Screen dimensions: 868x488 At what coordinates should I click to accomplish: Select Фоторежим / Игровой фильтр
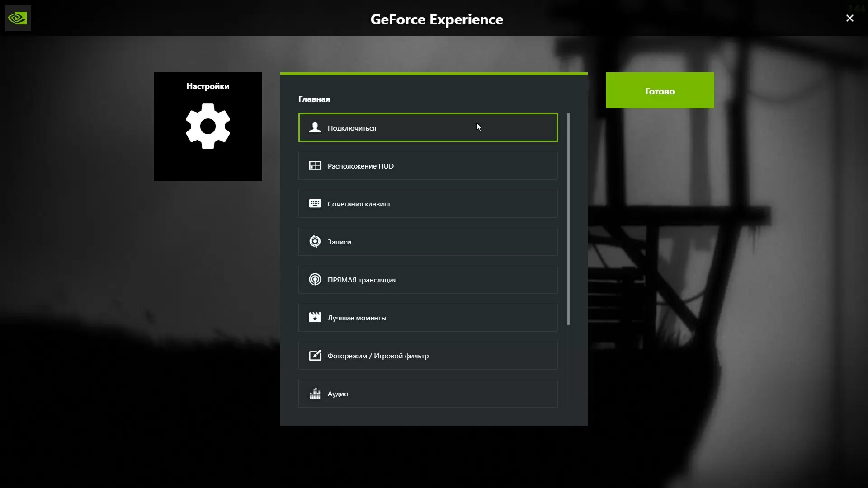coord(428,356)
